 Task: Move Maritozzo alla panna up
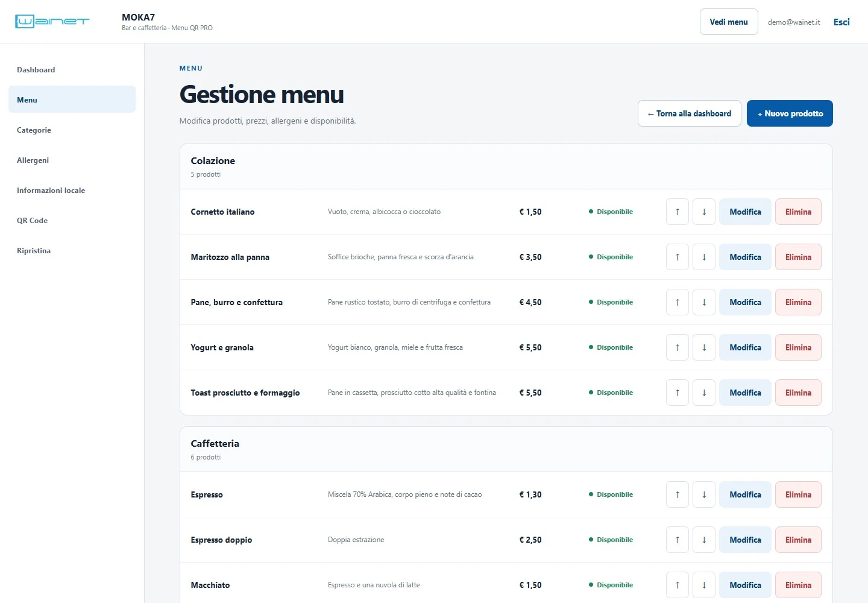tap(678, 257)
